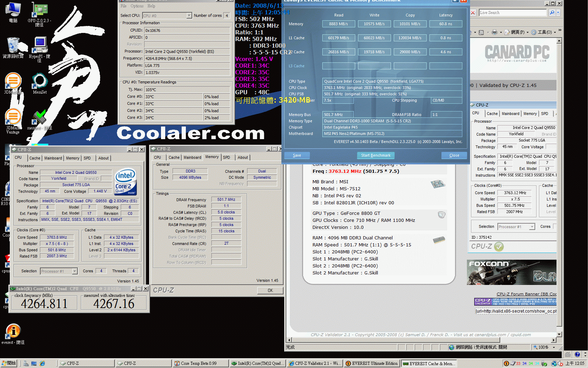This screenshot has height=368, width=588.
Task: Click the volume muted tray icon
Action: [560, 363]
